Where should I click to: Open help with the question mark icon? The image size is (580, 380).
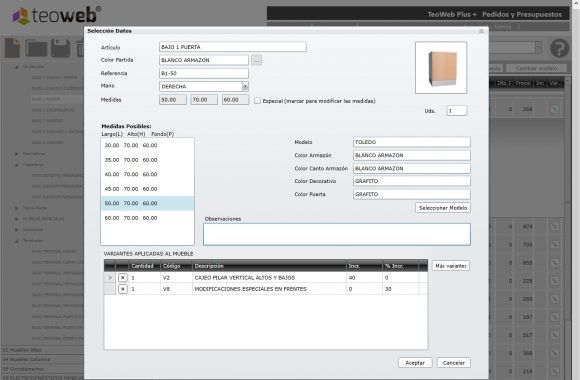[x=559, y=48]
